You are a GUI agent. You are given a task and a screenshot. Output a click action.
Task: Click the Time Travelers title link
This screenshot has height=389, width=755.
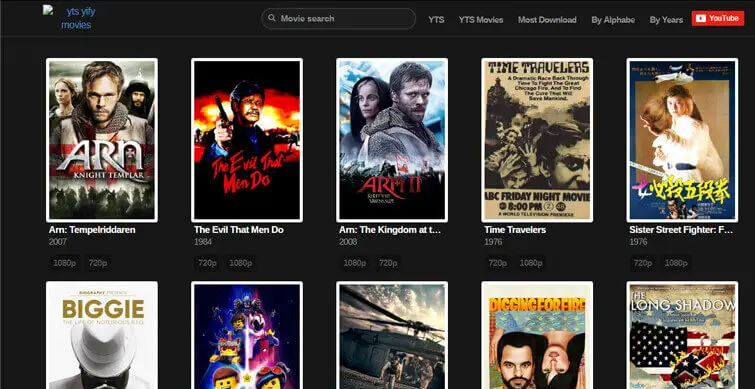point(515,230)
